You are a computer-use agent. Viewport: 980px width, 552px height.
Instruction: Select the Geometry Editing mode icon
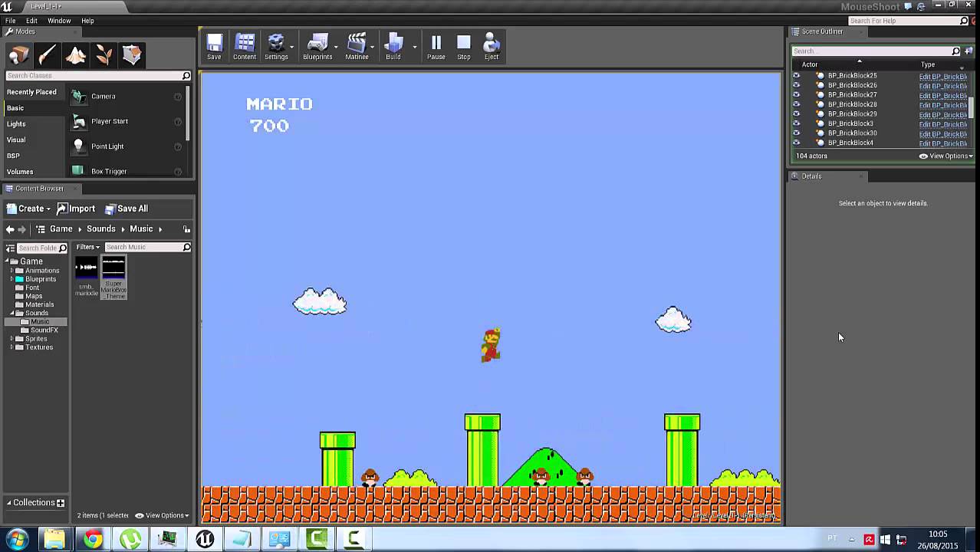point(132,54)
